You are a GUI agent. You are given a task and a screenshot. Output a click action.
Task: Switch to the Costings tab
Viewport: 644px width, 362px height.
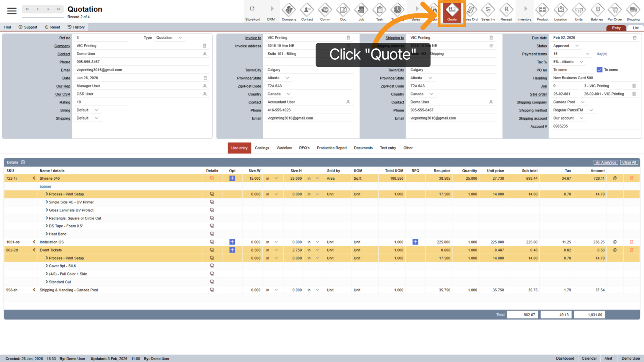pyautogui.click(x=262, y=148)
